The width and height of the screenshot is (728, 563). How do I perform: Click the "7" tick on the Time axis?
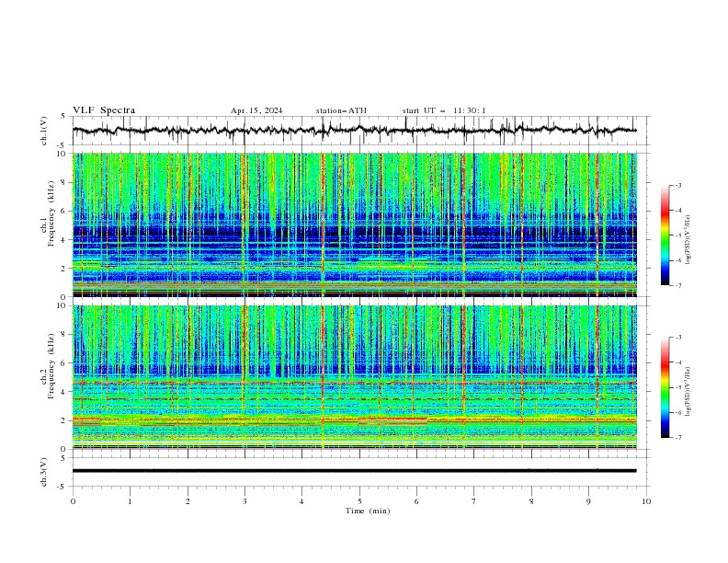[474, 501]
